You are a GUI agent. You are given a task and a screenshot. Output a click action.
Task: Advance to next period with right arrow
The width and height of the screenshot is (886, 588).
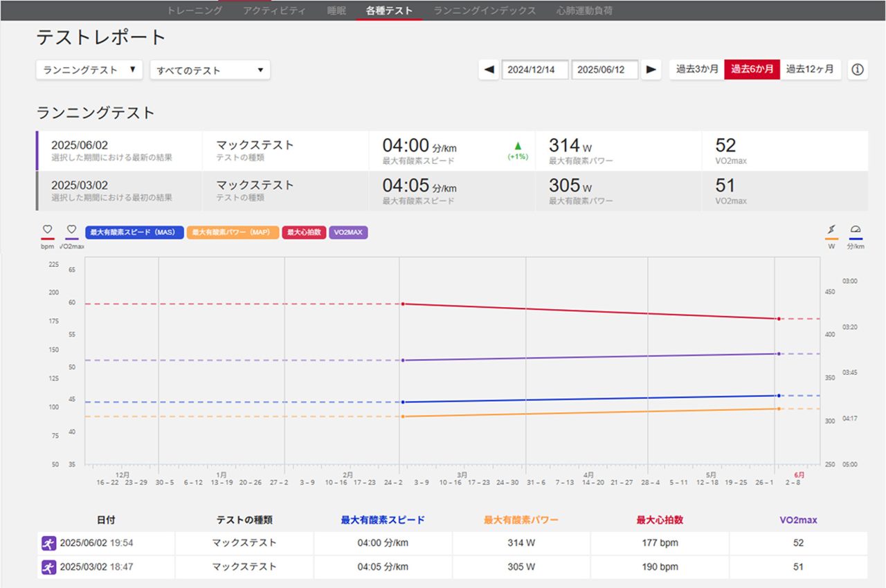click(x=651, y=70)
